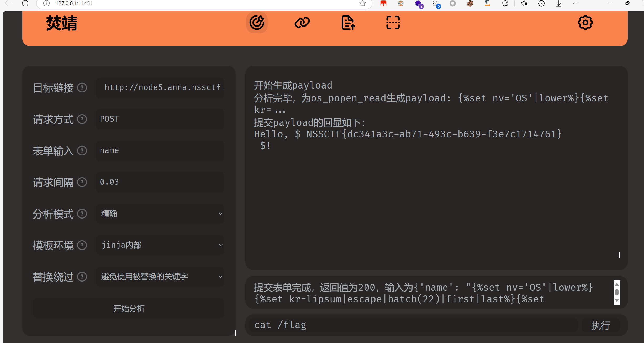Show help for 替换绕过 field
The width and height of the screenshot is (644, 343).
click(x=82, y=277)
